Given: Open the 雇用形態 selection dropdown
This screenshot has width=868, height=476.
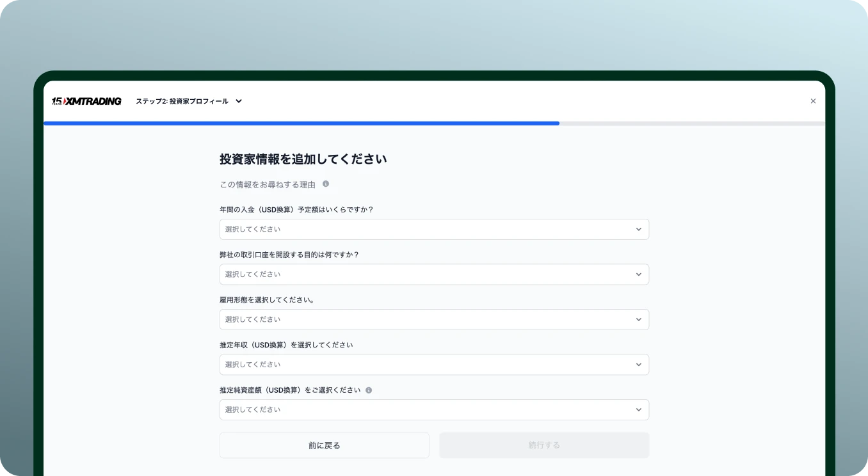Looking at the screenshot, I should (434, 319).
